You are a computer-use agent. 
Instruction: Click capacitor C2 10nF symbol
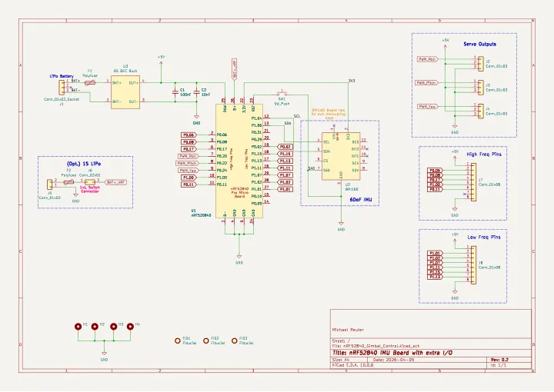pos(196,92)
